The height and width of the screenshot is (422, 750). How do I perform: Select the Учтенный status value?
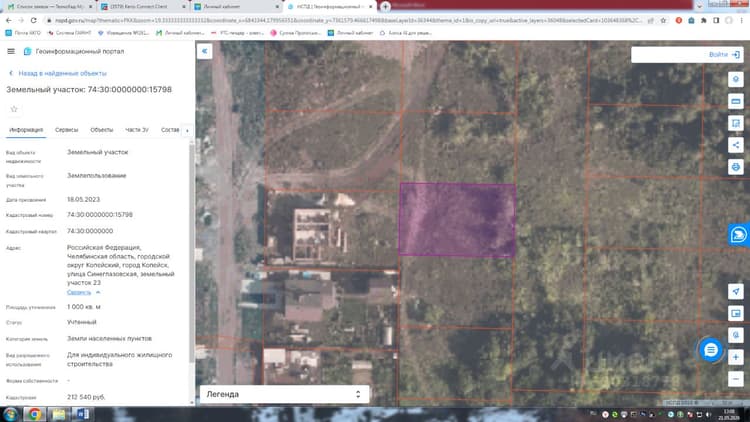(x=81, y=322)
